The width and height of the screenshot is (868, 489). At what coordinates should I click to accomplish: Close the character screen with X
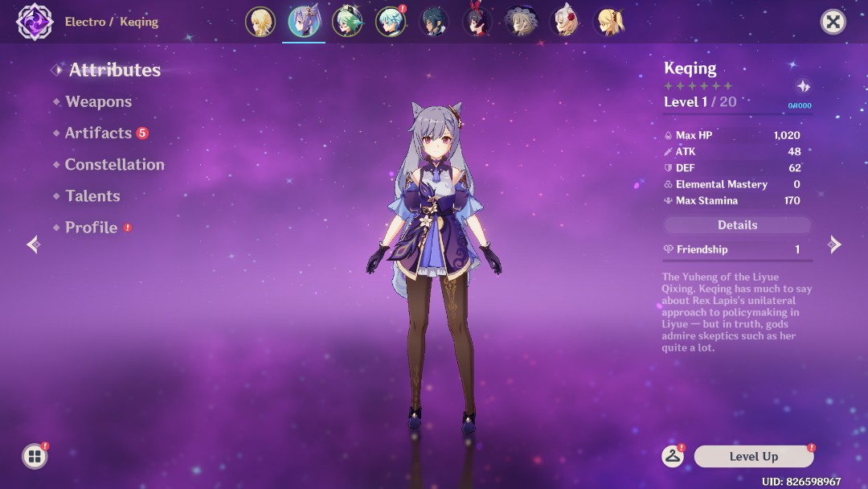click(x=833, y=22)
